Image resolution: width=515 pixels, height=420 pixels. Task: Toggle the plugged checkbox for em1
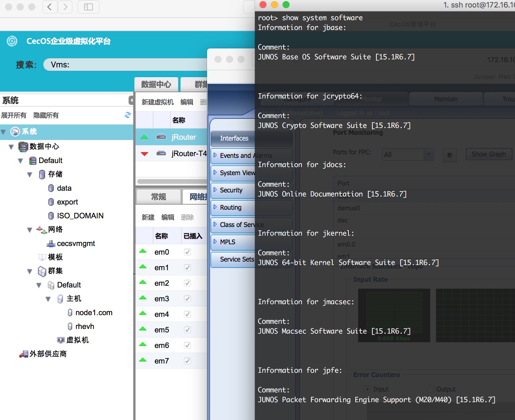[x=187, y=268]
